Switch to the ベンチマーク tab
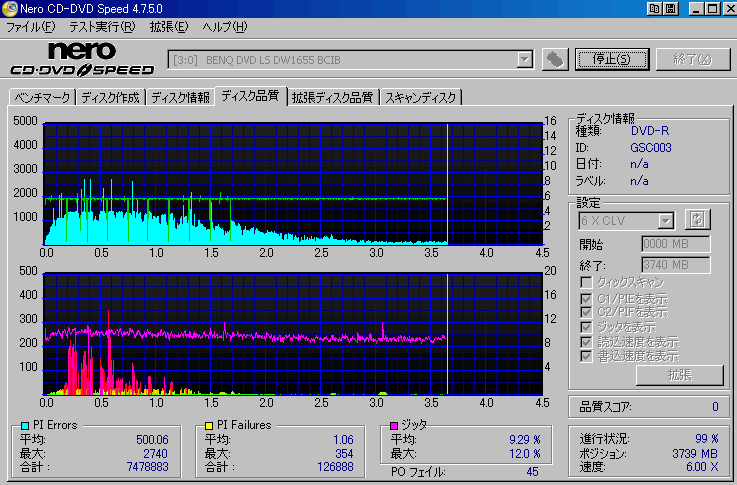The height and width of the screenshot is (485, 737). [42, 97]
